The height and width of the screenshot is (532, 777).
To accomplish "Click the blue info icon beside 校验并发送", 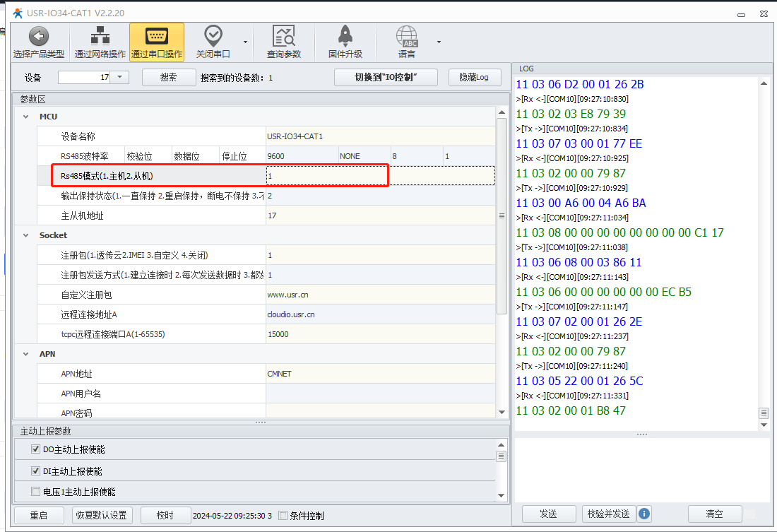I will click(644, 514).
